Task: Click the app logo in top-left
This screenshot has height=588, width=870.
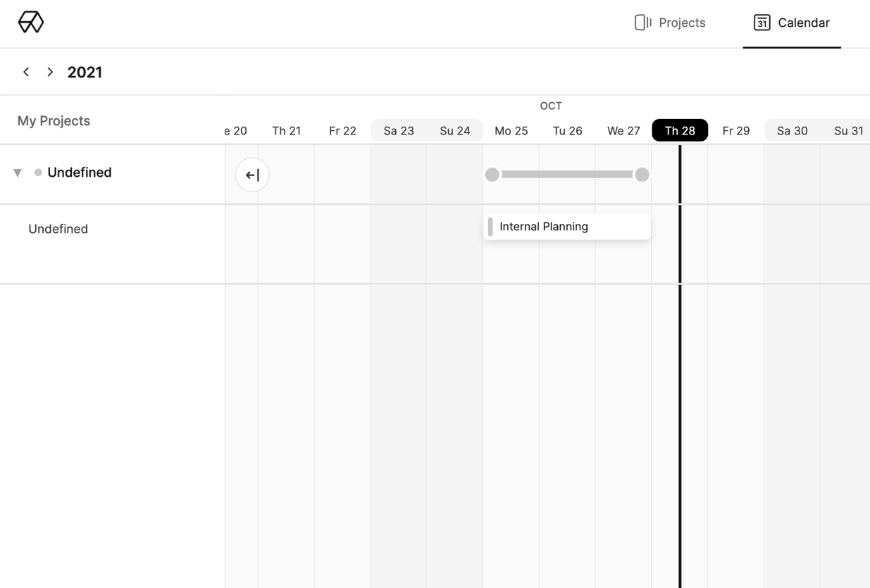Action: point(31,23)
